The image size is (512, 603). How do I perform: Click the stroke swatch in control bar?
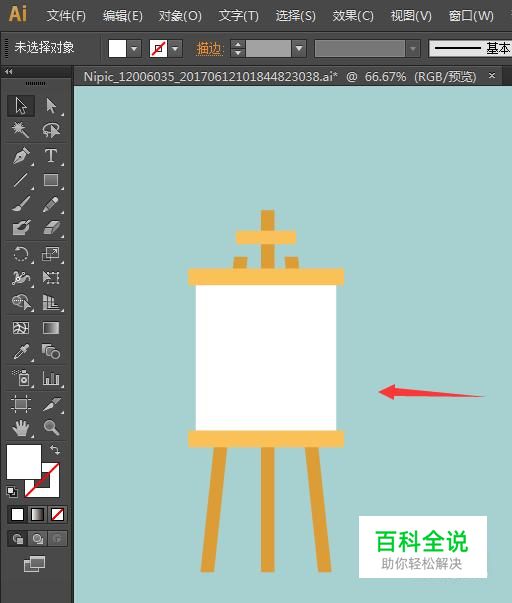(158, 49)
